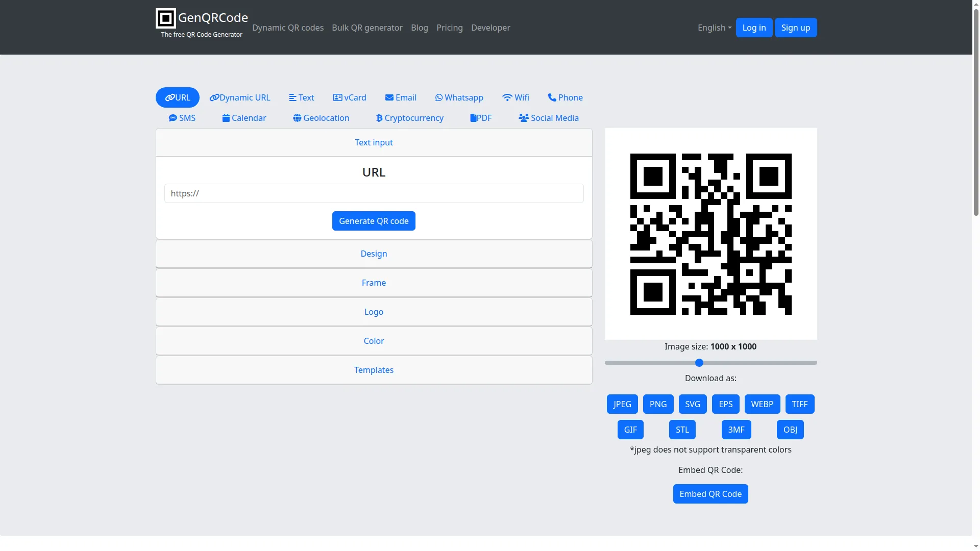Select the vCard tab
The width and height of the screenshot is (980, 551).
click(x=350, y=97)
